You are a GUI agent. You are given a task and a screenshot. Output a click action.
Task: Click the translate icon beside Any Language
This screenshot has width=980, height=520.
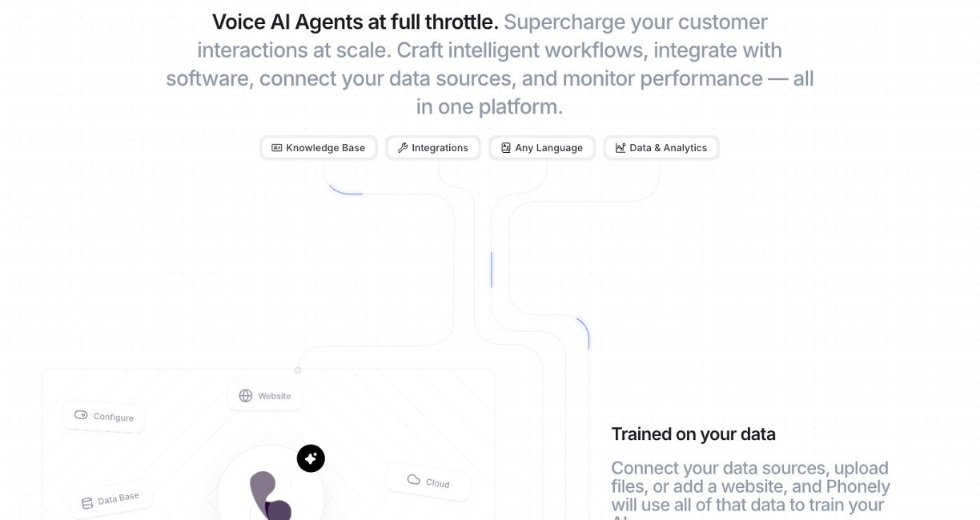(x=506, y=148)
